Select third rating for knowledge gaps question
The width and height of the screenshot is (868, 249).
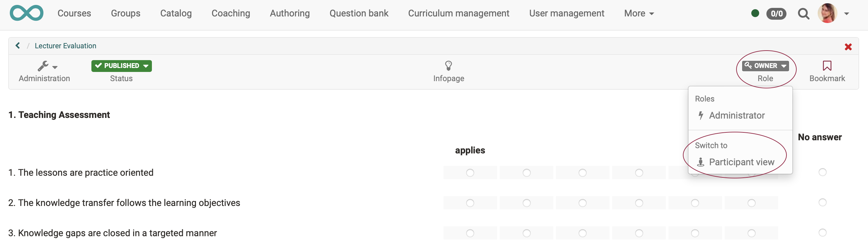[582, 233]
